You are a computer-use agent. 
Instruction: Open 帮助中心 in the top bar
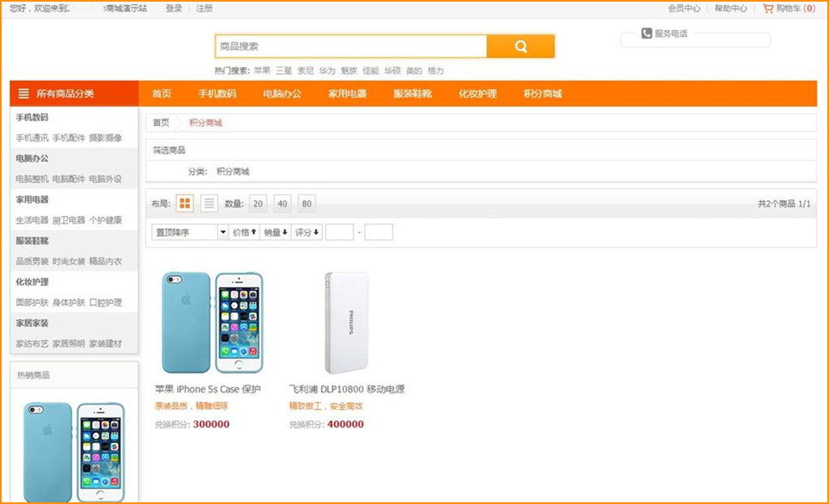coord(731,8)
